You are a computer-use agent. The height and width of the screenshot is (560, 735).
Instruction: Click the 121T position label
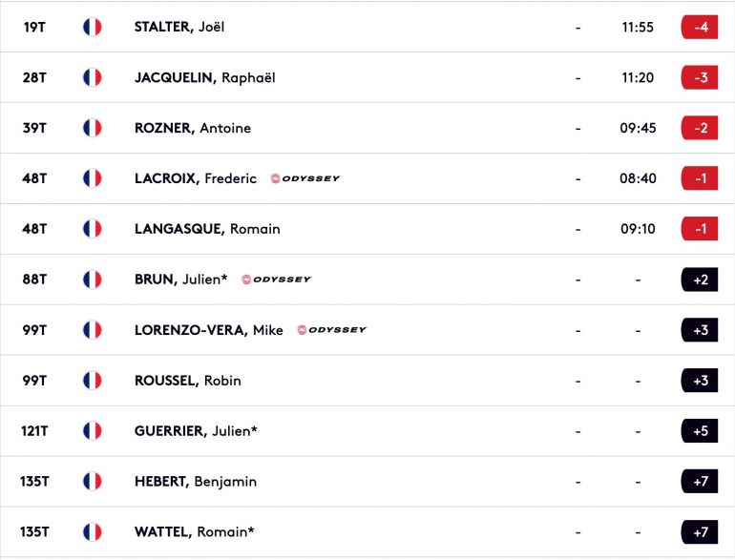tap(34, 431)
